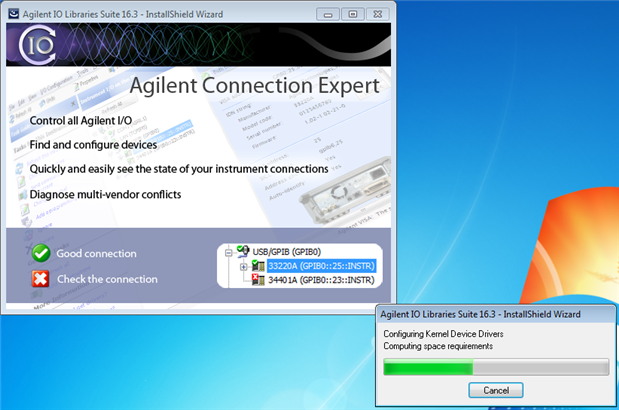Image resolution: width=619 pixels, height=410 pixels.
Task: Click the 33220A instrument icon with checkmark
Action: 258,266
